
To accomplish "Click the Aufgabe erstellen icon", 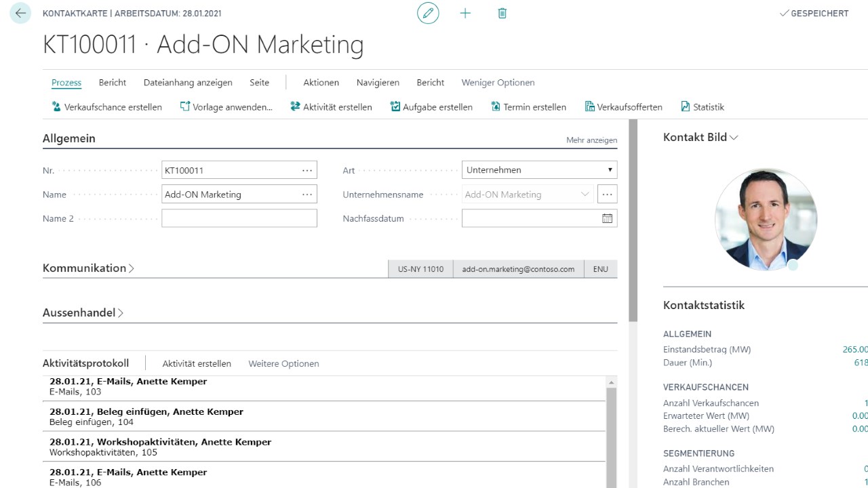I will [395, 107].
